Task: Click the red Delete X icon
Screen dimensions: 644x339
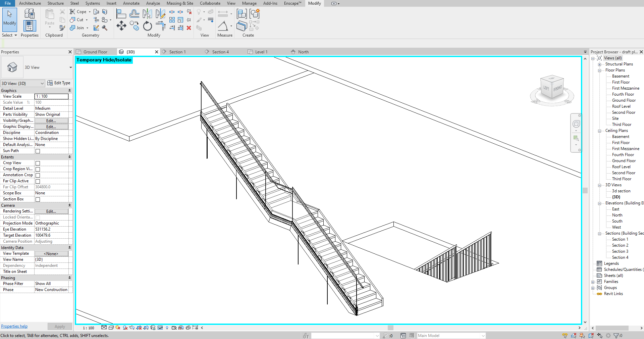Action: pyautogui.click(x=189, y=28)
